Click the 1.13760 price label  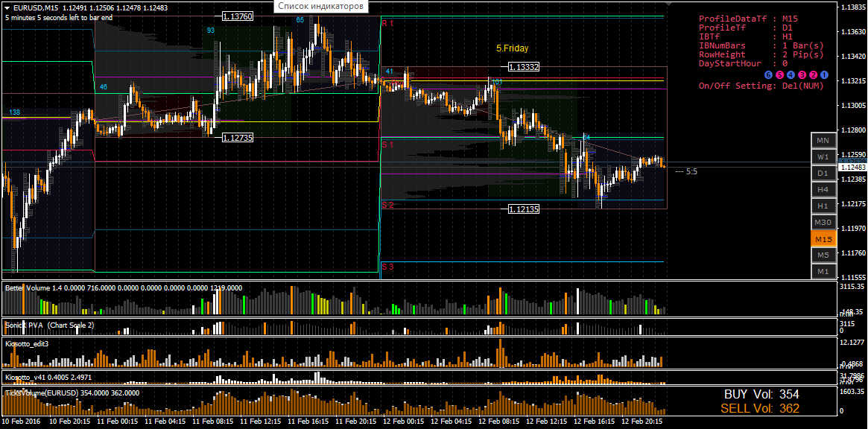click(x=238, y=16)
